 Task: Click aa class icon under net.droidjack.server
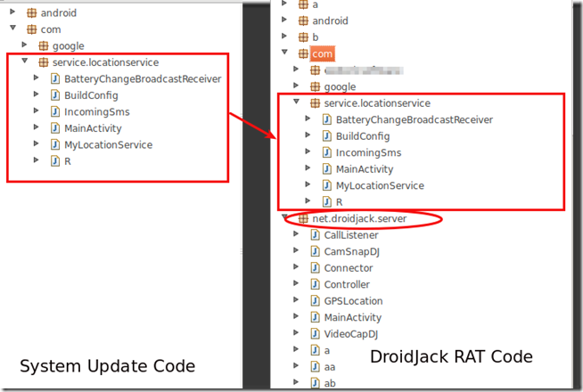[x=316, y=367]
